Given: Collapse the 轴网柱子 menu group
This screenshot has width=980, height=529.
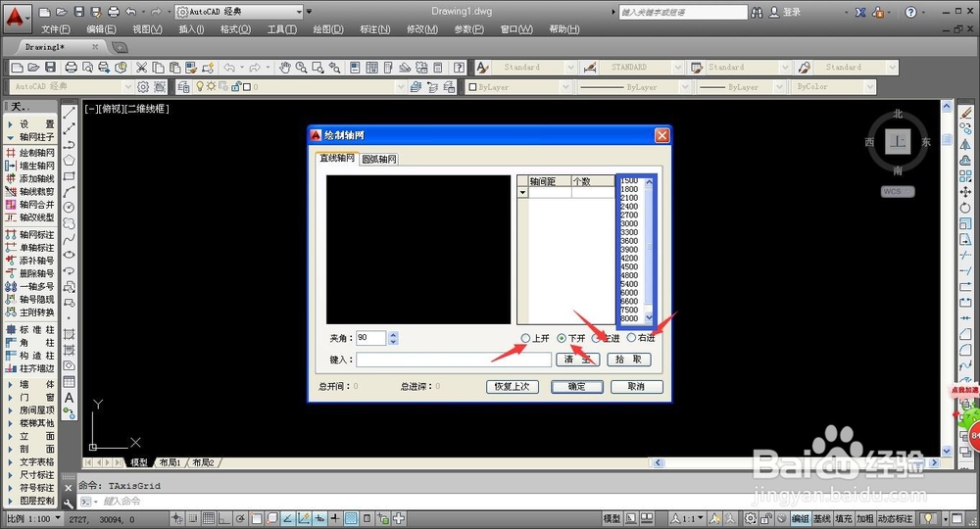Looking at the screenshot, I should tap(30, 137).
